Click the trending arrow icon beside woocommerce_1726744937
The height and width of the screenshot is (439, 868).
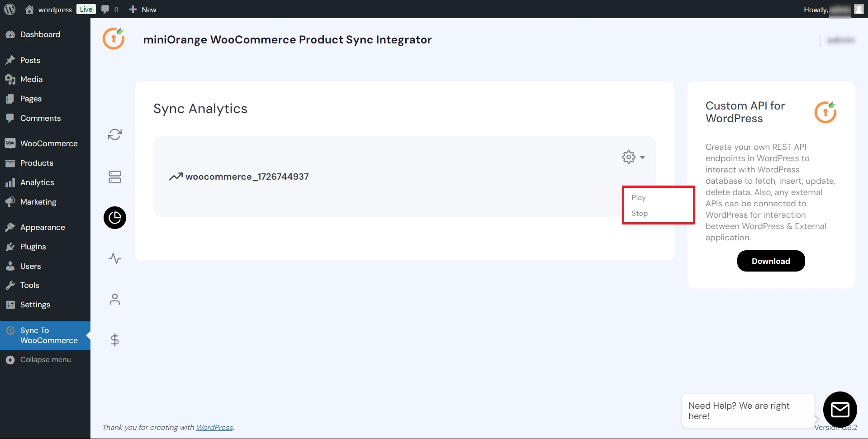[176, 177]
